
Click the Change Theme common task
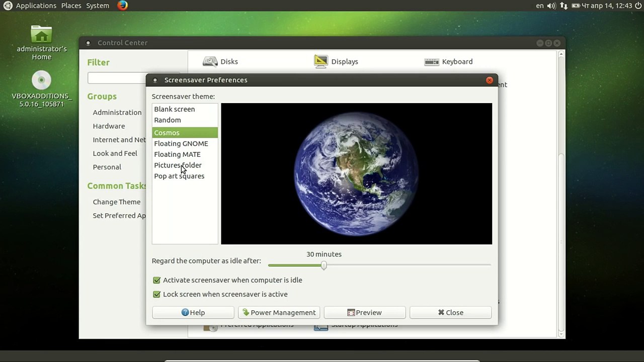pyautogui.click(x=116, y=202)
